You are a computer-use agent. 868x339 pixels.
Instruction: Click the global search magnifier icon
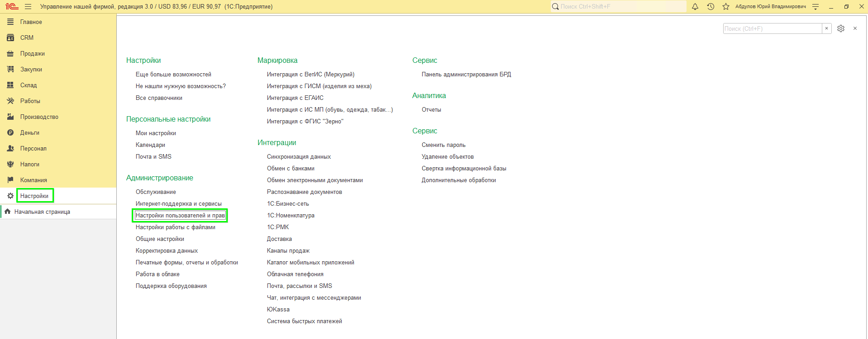[555, 6]
